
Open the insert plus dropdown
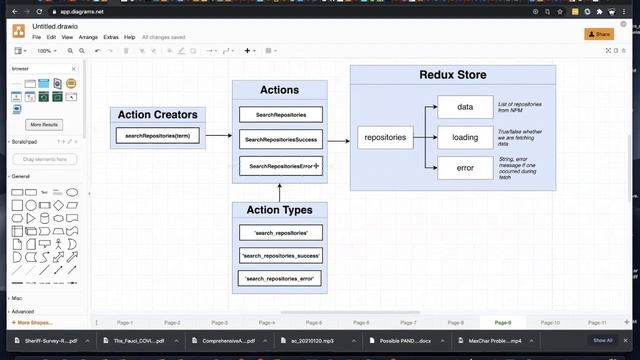[x=250, y=51]
